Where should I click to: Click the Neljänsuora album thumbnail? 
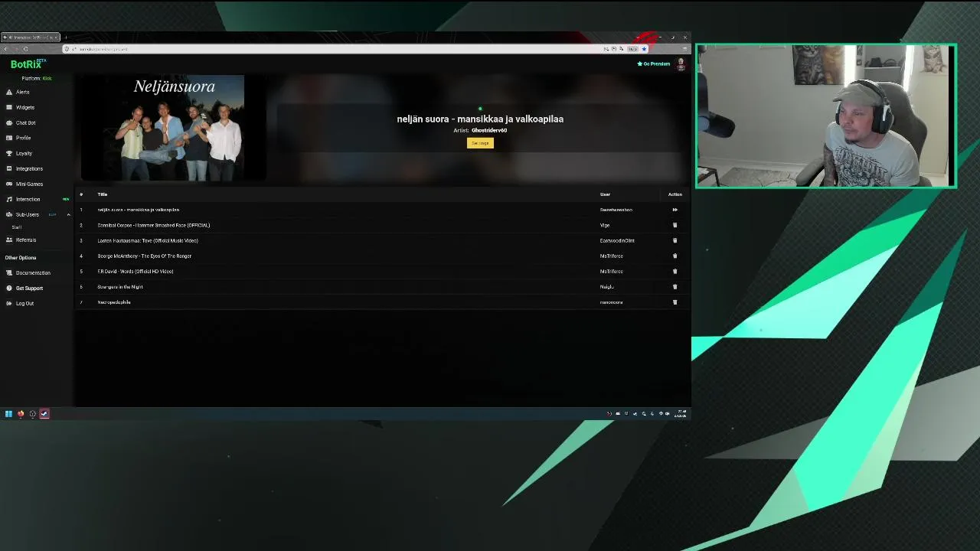click(x=174, y=128)
